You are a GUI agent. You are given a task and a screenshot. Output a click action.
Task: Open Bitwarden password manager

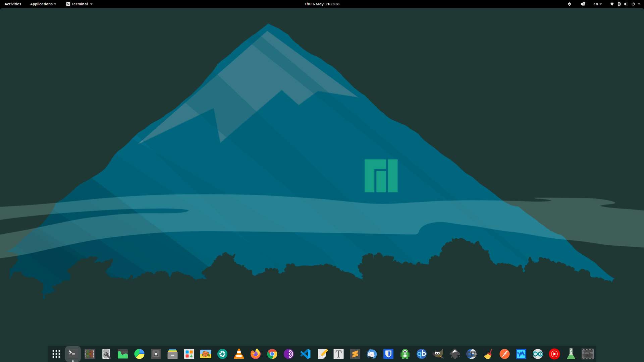click(388, 354)
